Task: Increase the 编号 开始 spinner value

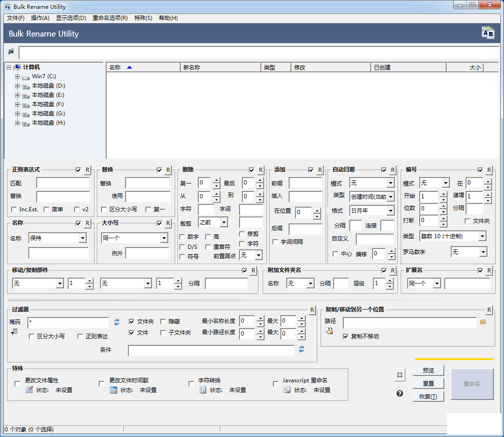Action: coord(444,194)
